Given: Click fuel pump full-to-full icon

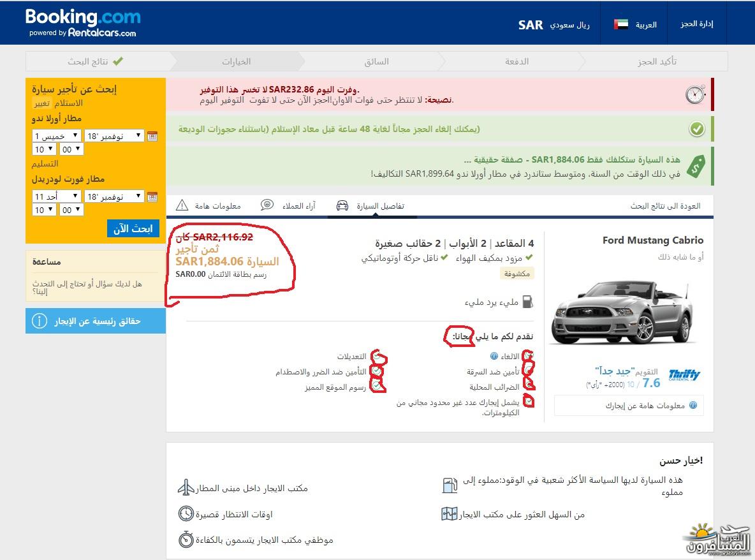Looking at the screenshot, I should click(528, 302).
